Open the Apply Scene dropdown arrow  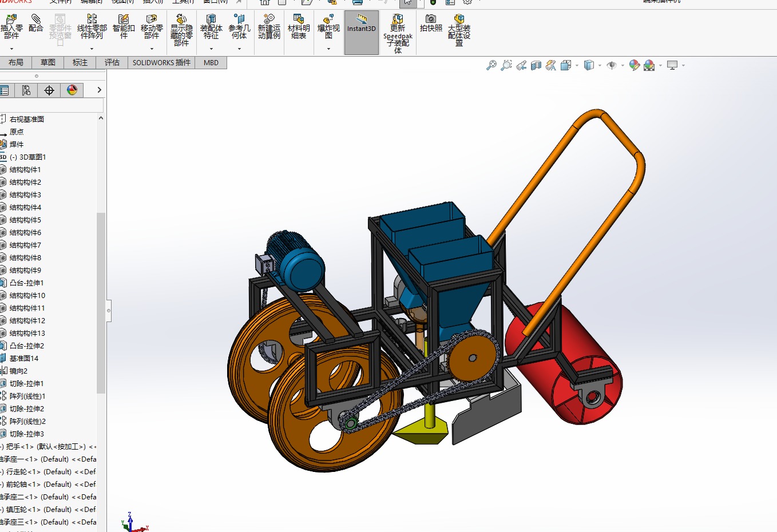(x=660, y=66)
